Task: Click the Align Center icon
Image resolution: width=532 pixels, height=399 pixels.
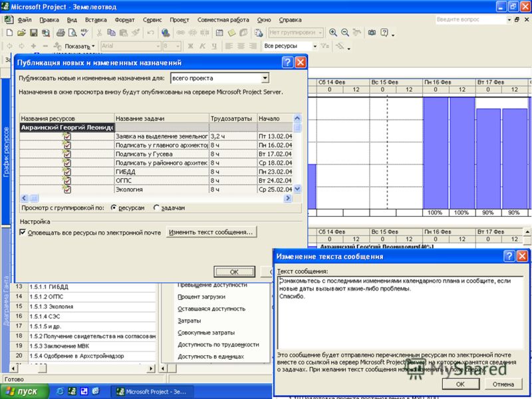Action: coord(241,46)
